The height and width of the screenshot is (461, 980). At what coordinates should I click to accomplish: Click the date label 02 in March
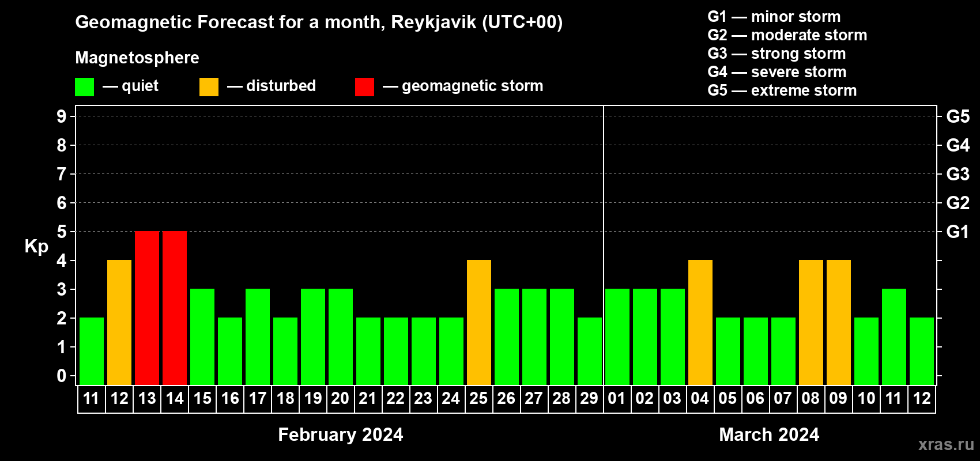click(x=644, y=398)
